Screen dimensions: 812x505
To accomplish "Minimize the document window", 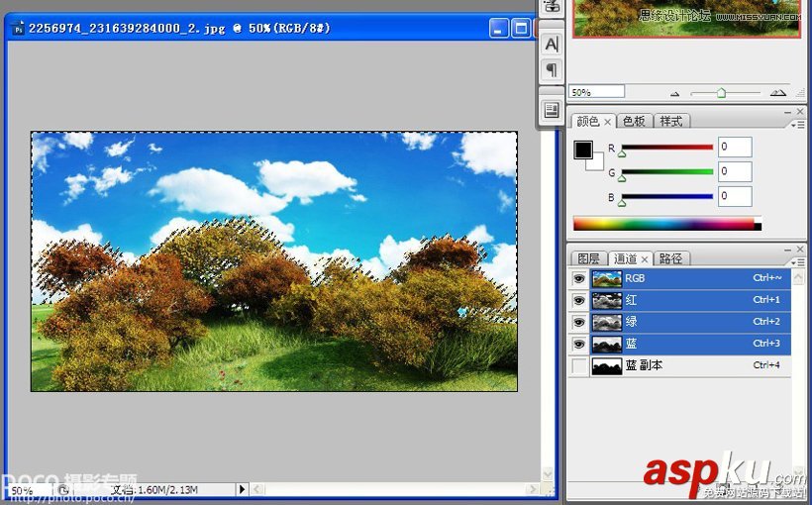I will (499, 28).
